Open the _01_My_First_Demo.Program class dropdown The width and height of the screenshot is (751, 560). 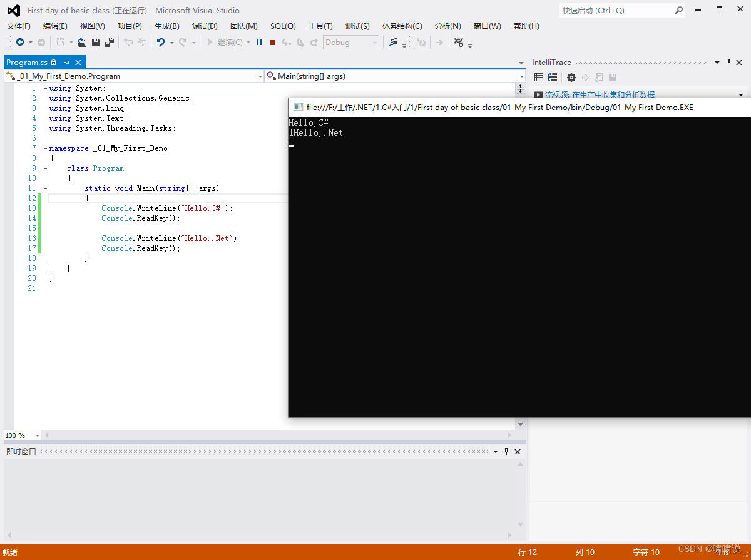(260, 76)
